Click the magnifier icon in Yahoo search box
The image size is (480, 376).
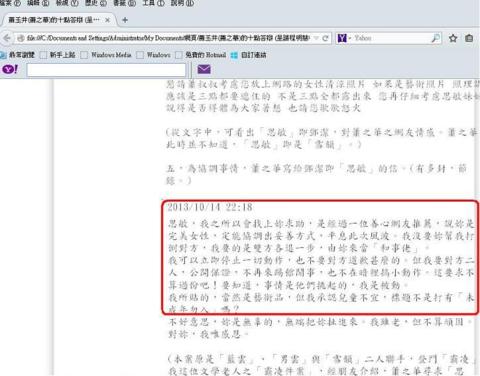(435, 38)
